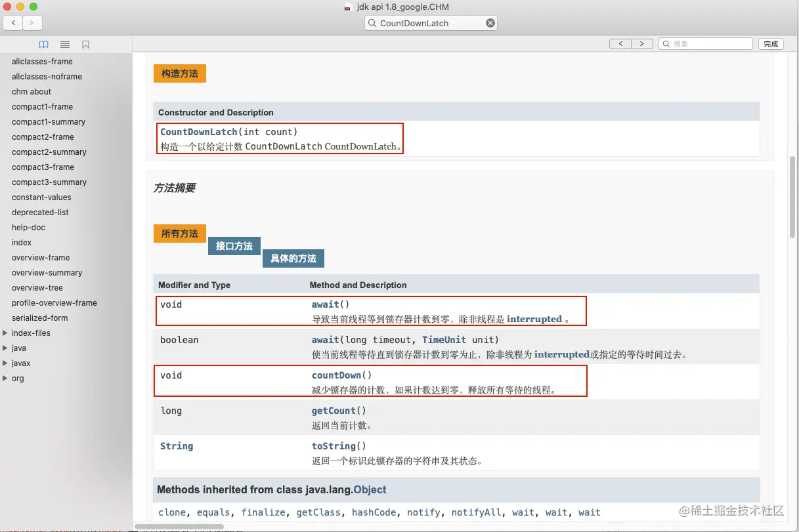799x532 pixels.
Task: Select the 具体的方法 tab
Action: 293,258
